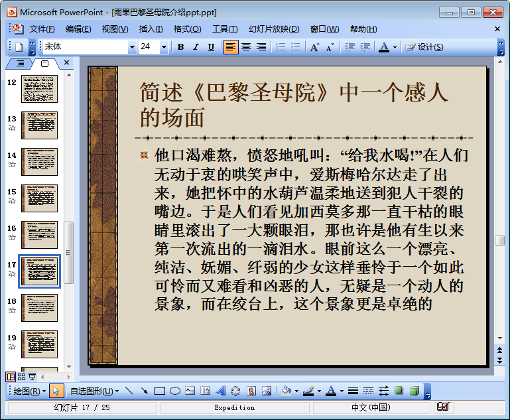This screenshot has height=420, width=510.
Task: Click the increase font size icon
Action: click(x=314, y=46)
